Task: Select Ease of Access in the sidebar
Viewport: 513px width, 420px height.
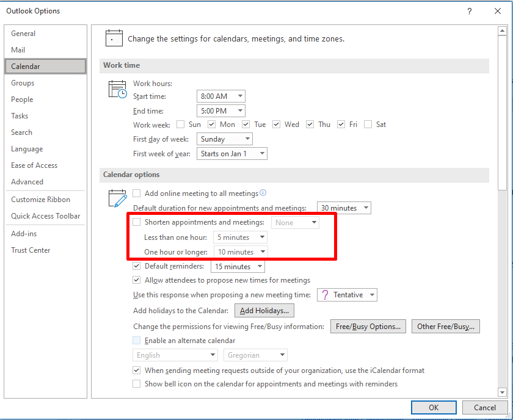Action: coord(45,165)
